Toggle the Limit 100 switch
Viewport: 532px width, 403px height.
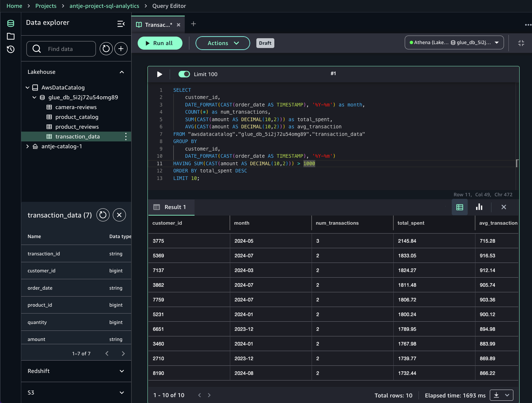click(184, 74)
